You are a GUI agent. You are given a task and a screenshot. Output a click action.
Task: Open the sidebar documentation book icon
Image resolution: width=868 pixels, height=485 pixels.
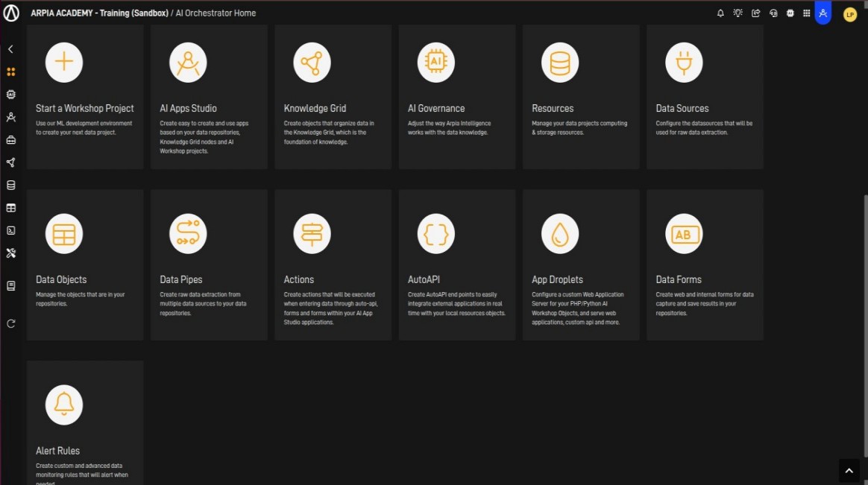pyautogui.click(x=10, y=286)
